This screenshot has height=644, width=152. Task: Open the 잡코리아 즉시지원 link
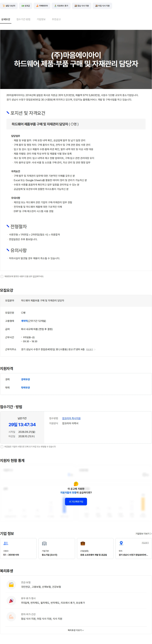pyautogui.click(x=71, y=418)
